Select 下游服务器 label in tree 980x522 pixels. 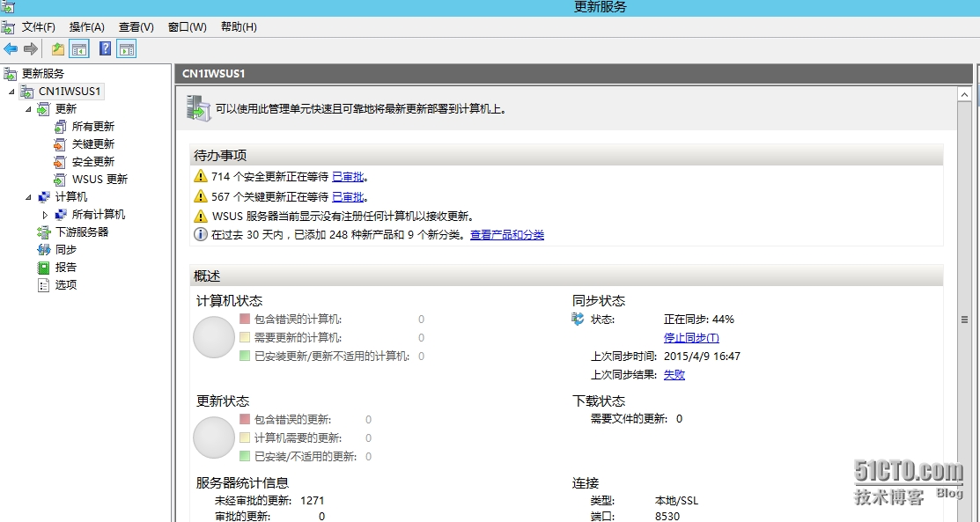pyautogui.click(x=82, y=232)
